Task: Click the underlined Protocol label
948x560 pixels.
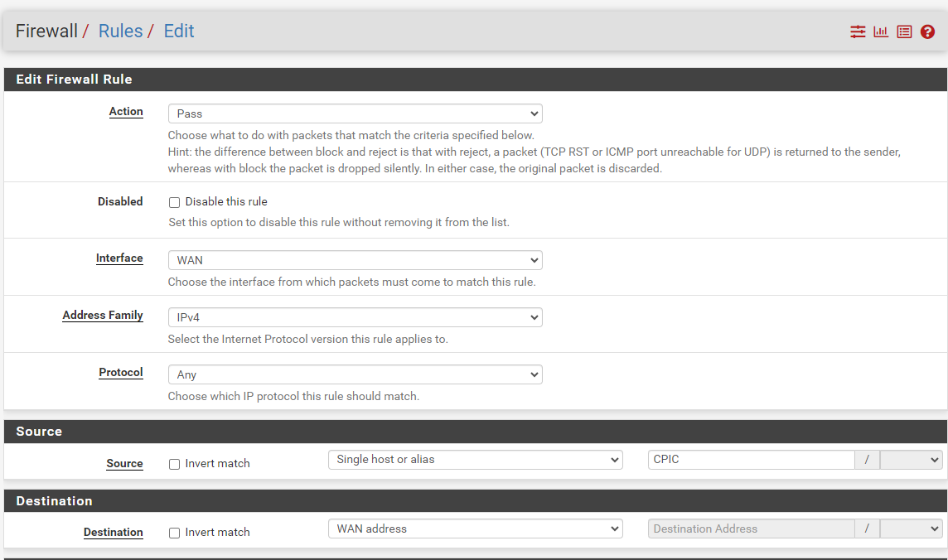Action: (x=121, y=373)
